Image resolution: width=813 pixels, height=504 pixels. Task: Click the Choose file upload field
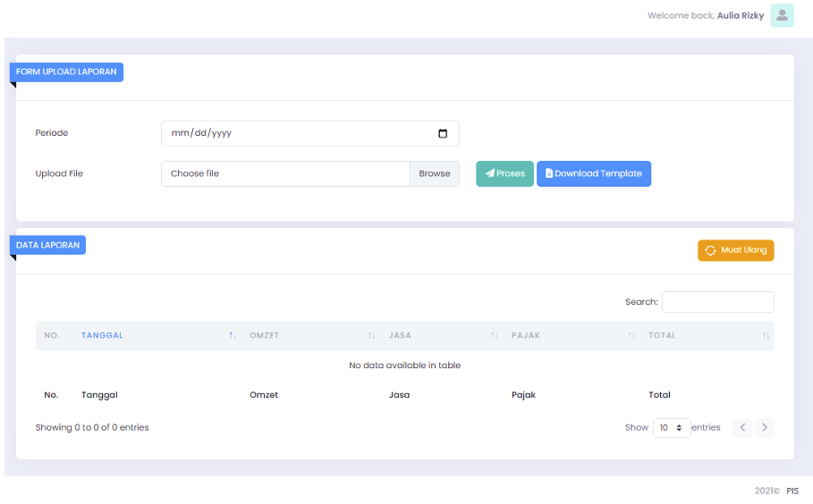click(x=285, y=173)
